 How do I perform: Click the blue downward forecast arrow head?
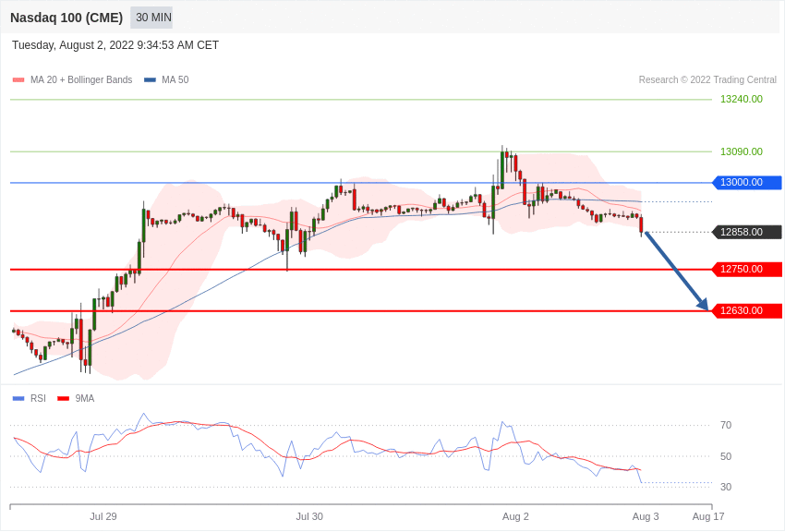703,304
